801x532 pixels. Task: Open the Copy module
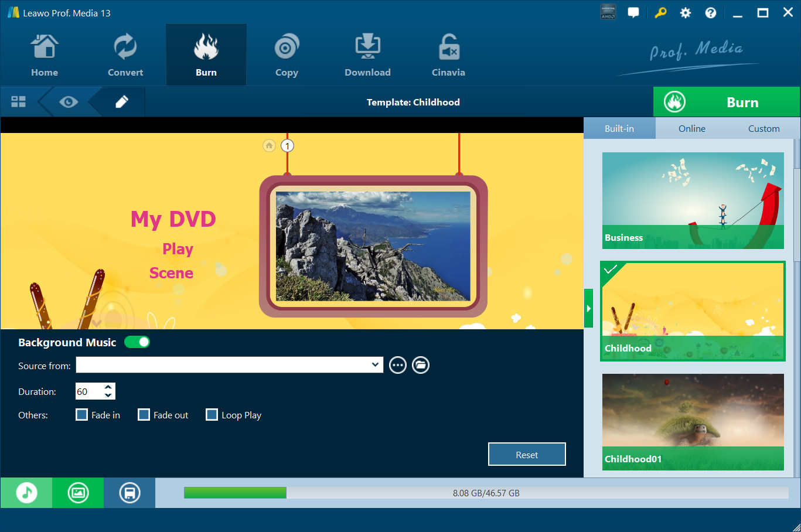[x=287, y=56]
